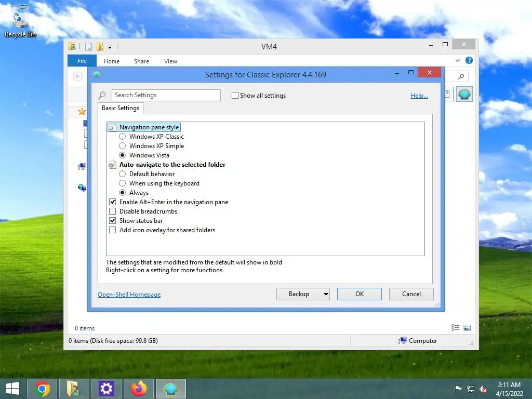
Task: Click the Favorites star in VM4 navigation pane
Action: [82, 111]
